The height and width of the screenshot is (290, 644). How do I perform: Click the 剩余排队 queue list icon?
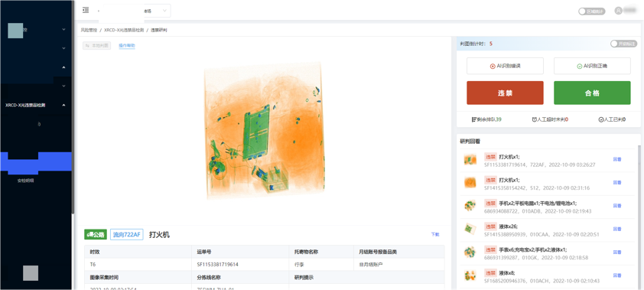[x=474, y=119]
